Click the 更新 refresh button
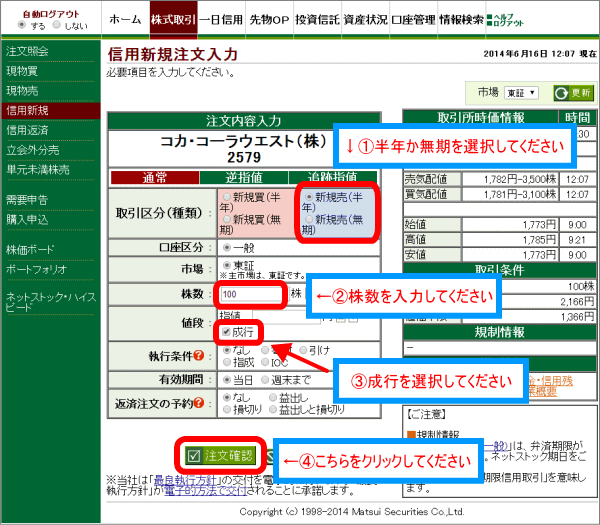Image resolution: width=600 pixels, height=525 pixels. (573, 93)
